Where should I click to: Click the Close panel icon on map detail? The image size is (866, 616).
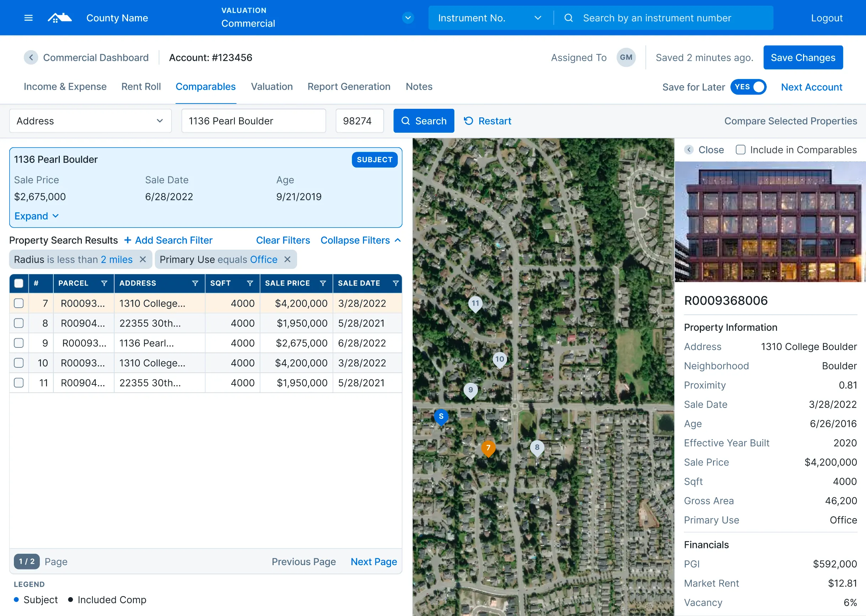(690, 149)
